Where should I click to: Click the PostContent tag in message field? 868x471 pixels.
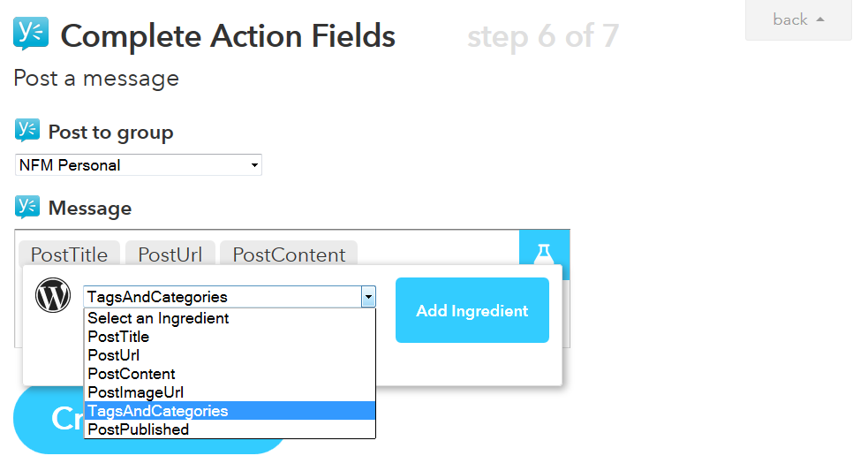tap(289, 254)
